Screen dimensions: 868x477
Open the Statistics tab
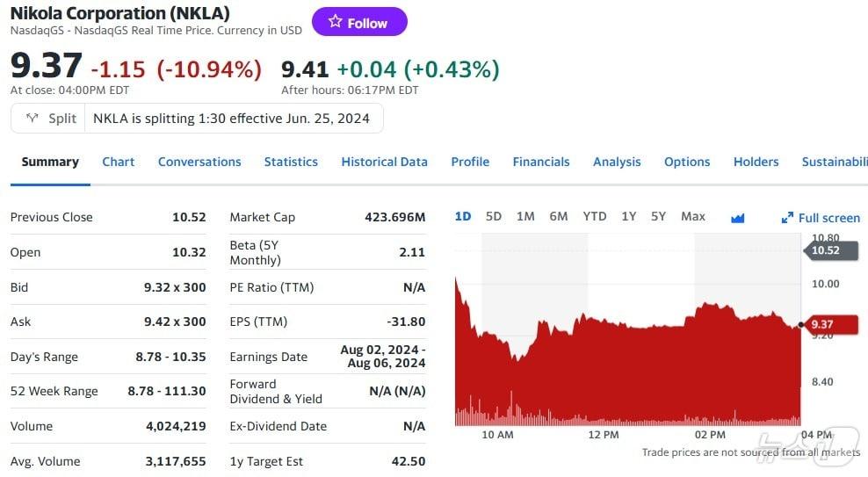(x=291, y=162)
